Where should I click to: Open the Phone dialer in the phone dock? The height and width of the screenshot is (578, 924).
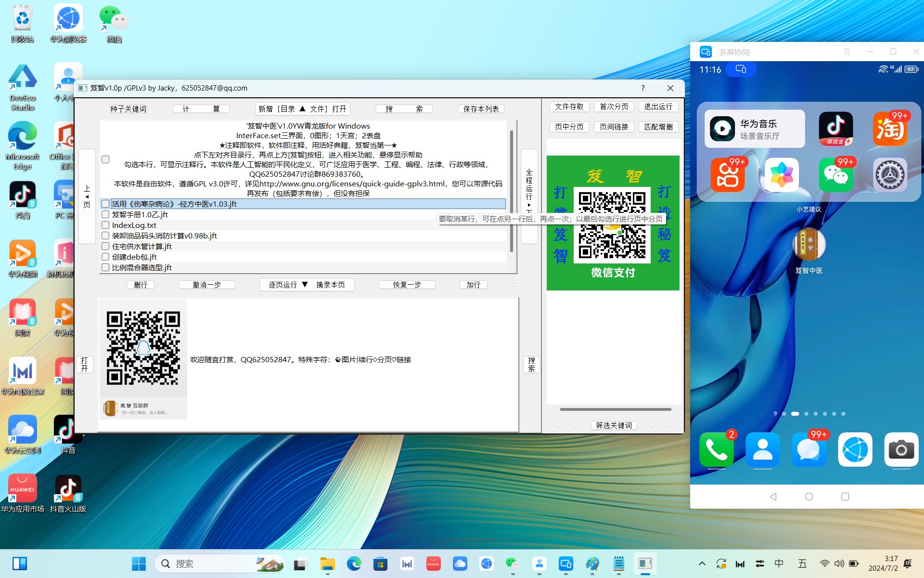tap(716, 449)
